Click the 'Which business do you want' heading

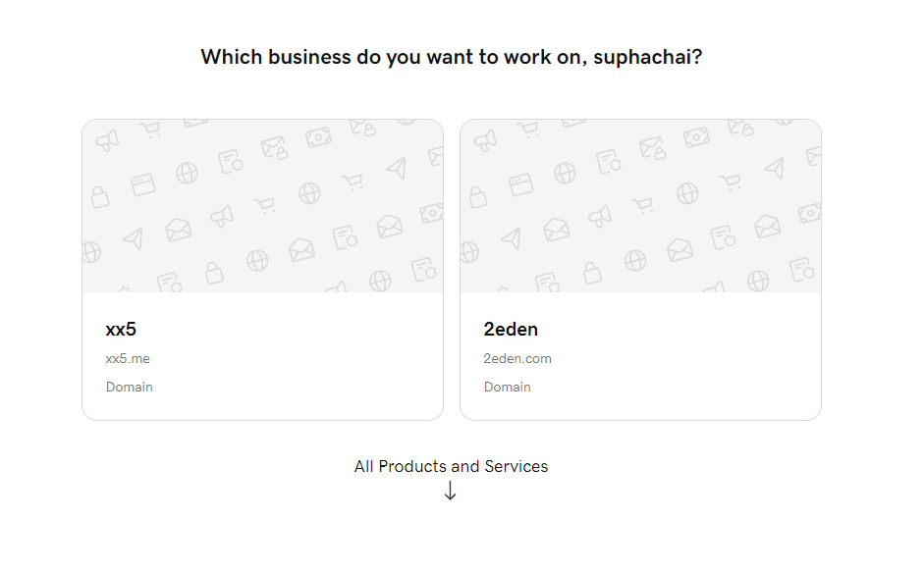(x=452, y=57)
